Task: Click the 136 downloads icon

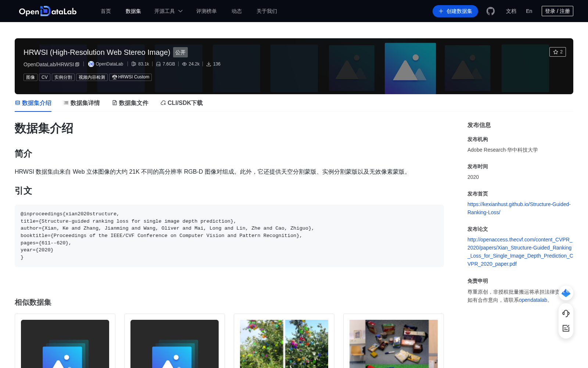Action: click(x=209, y=64)
